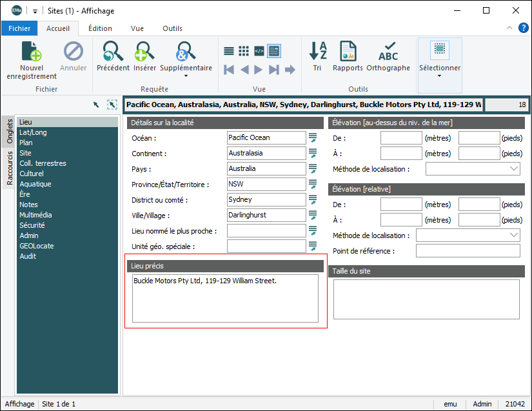Run the Orthographe spell check
This screenshot has width=532, height=411.
coord(388,52)
